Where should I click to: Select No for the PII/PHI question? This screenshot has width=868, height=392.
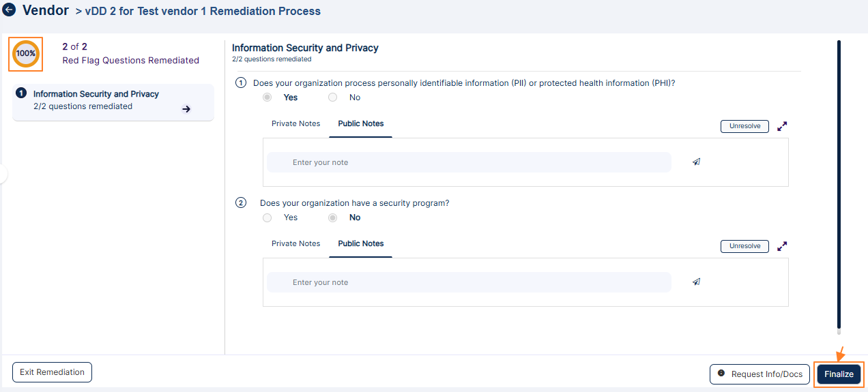click(333, 97)
